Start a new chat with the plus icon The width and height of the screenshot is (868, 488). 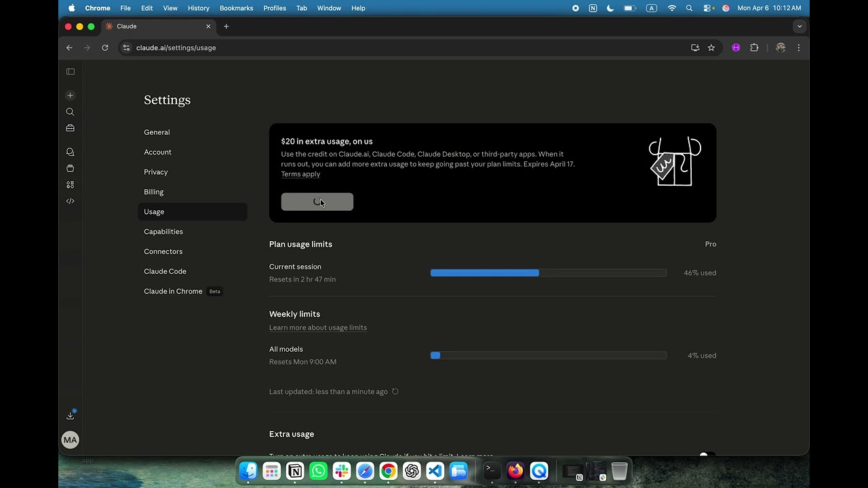(71, 96)
